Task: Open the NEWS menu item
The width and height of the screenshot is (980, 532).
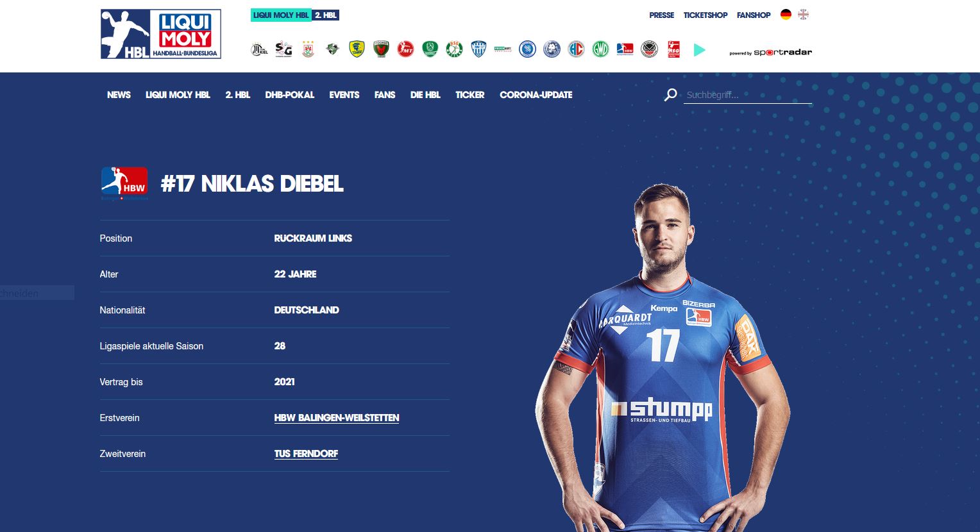Action: point(119,95)
